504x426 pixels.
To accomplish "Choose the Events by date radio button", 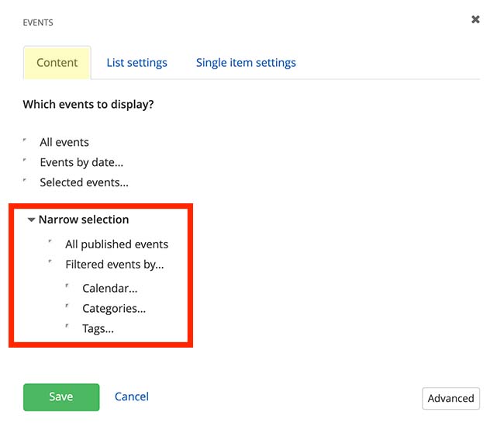I will pyautogui.click(x=26, y=161).
